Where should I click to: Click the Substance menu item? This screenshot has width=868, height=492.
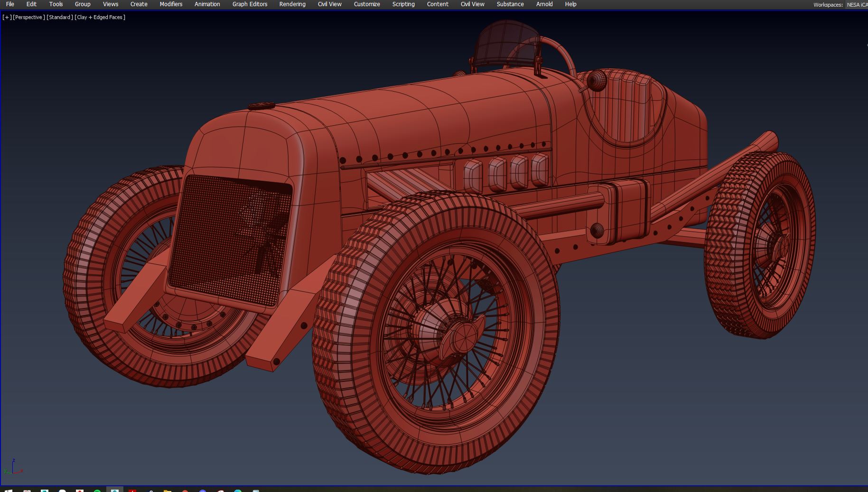pyautogui.click(x=510, y=4)
